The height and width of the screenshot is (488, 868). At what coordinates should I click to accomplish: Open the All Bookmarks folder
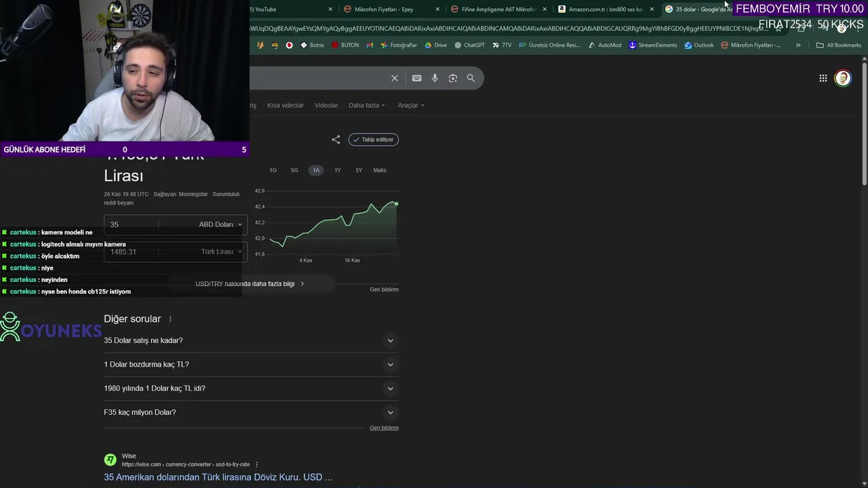tap(839, 45)
